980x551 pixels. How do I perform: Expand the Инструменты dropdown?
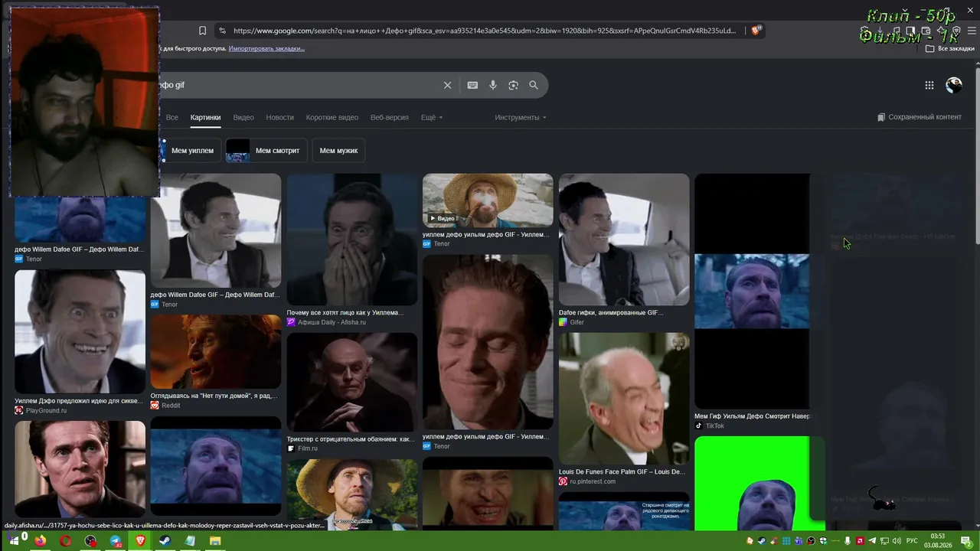(x=521, y=117)
